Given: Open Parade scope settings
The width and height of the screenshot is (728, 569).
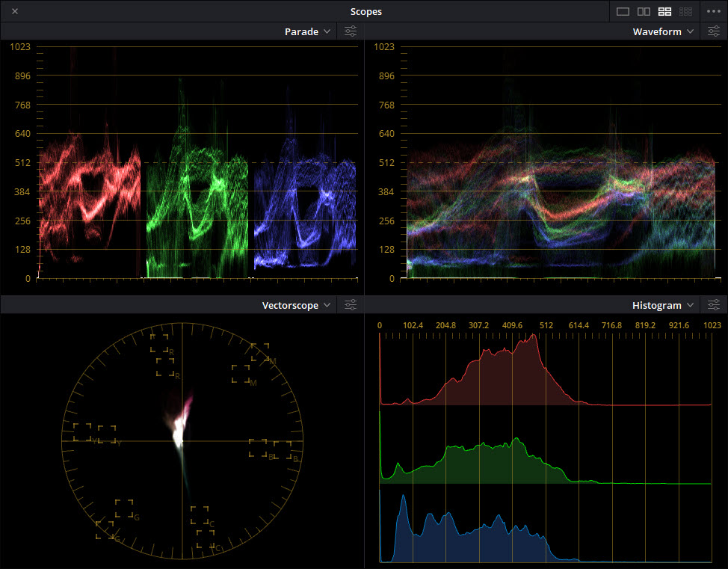Looking at the screenshot, I should click(351, 31).
